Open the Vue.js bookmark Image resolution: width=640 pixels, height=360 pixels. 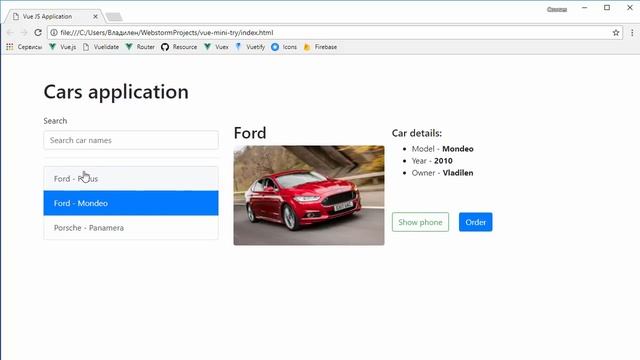coord(62,47)
